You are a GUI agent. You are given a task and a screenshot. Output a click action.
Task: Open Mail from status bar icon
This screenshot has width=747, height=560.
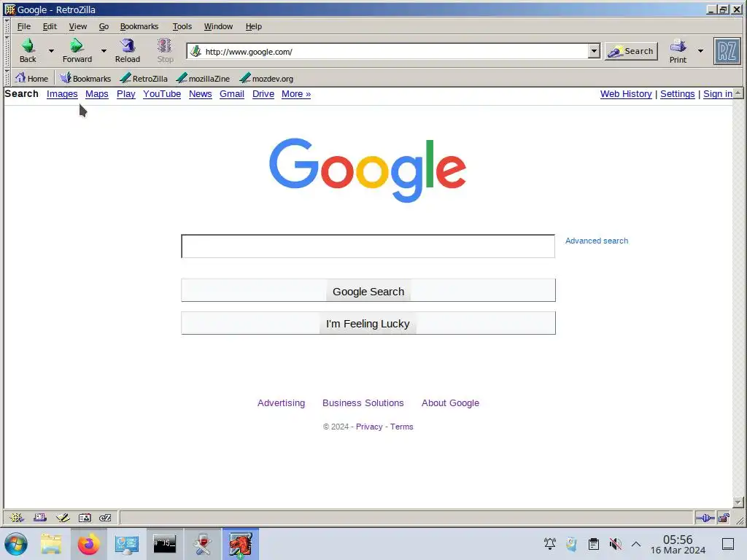39,518
